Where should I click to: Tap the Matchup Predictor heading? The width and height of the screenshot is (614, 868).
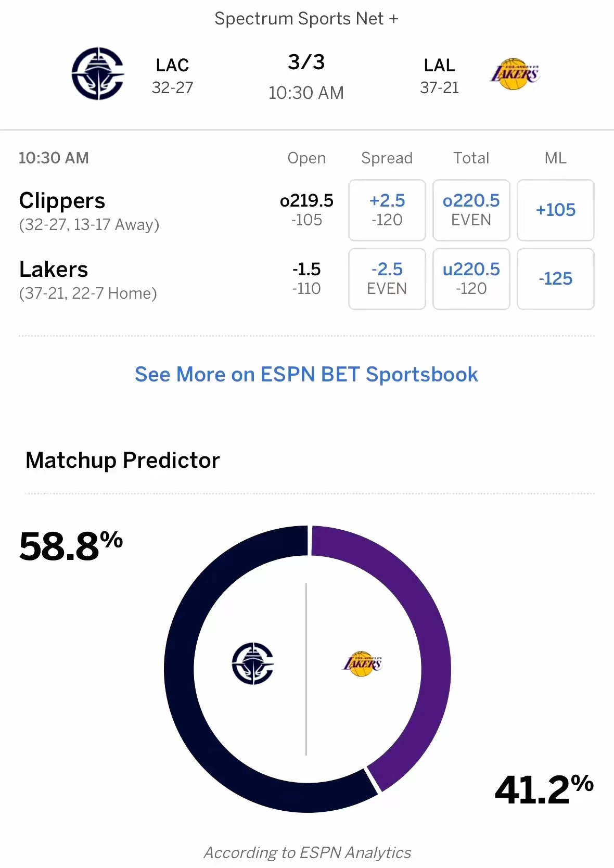pyautogui.click(x=123, y=461)
